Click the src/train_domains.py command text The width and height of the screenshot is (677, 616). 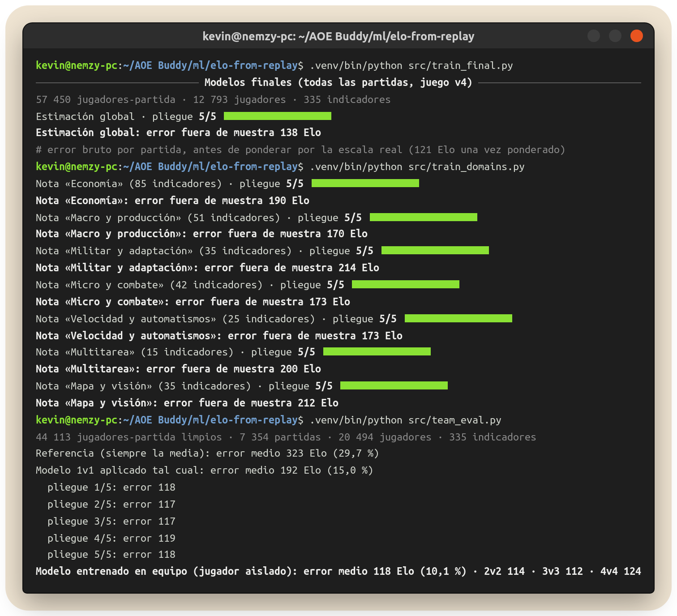coord(467,167)
